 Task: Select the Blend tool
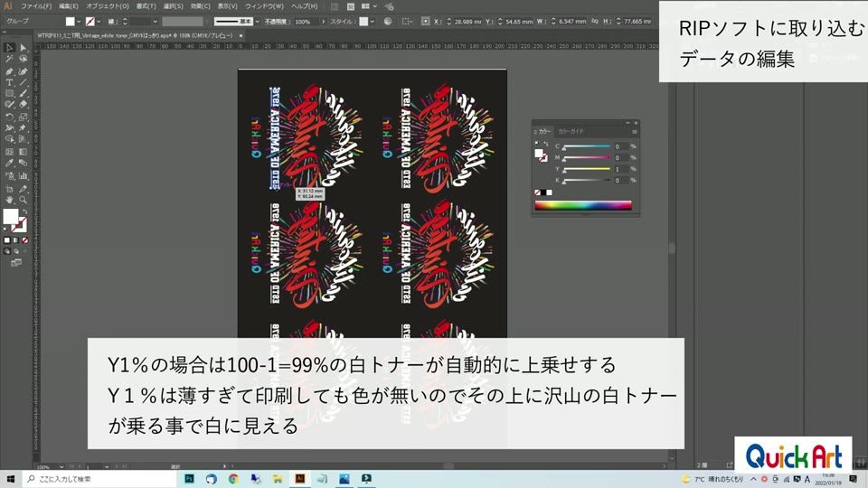pos(24,164)
